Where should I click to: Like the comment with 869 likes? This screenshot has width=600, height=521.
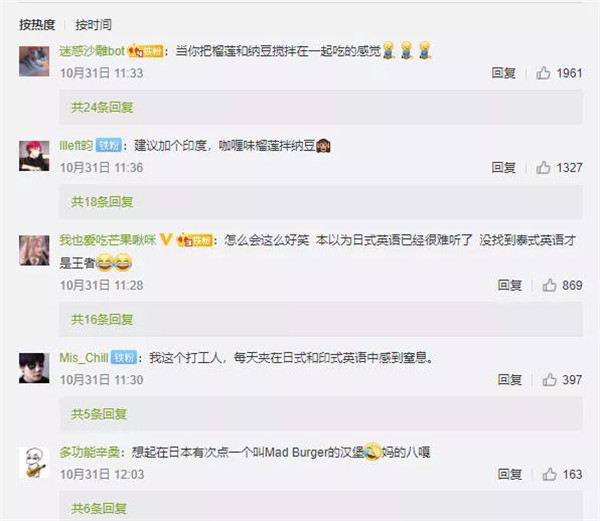pos(549,285)
